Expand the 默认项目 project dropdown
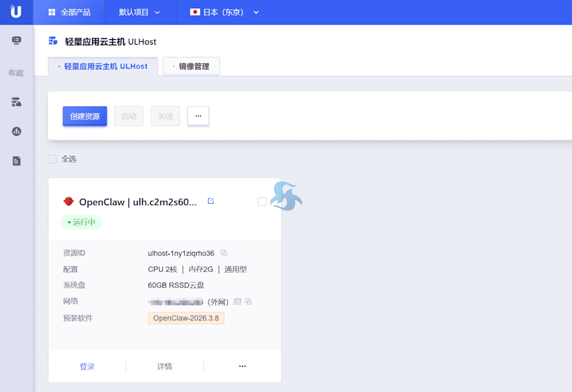572x392 pixels. point(140,13)
